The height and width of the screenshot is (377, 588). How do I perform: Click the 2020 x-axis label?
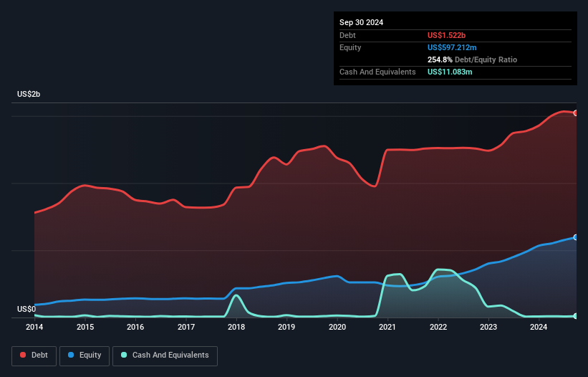(x=337, y=327)
